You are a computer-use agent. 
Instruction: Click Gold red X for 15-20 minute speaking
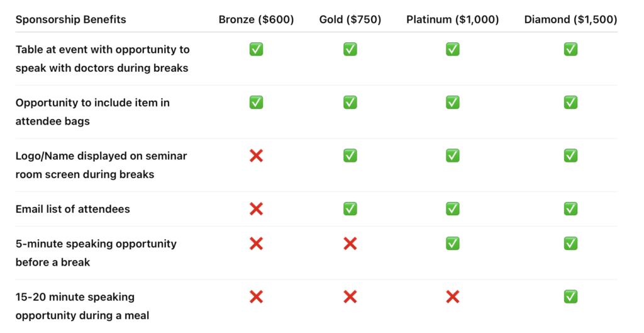(x=350, y=297)
